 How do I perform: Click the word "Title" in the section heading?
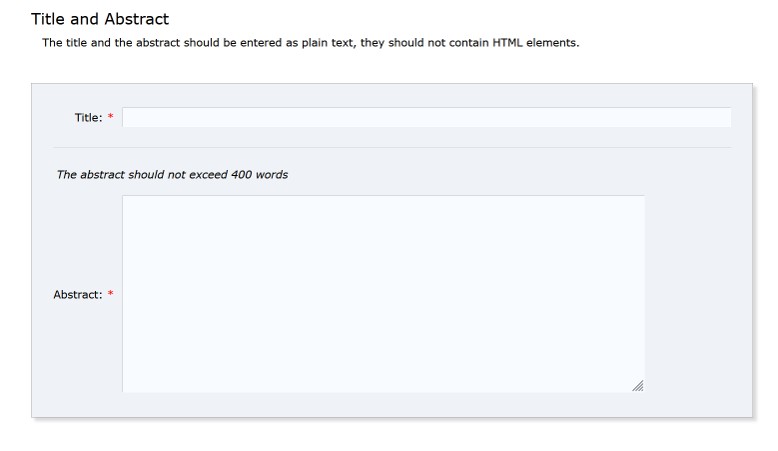point(47,19)
